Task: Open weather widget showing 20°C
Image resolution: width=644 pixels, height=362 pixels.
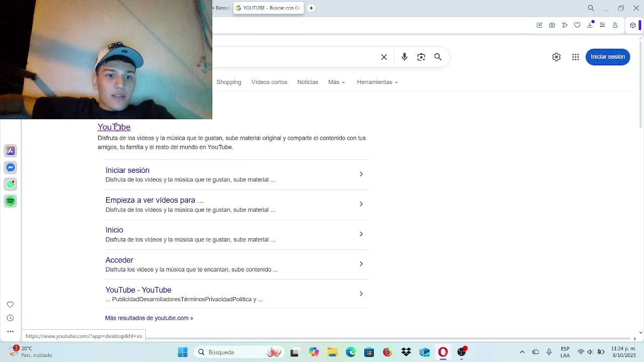Action: [30, 352]
